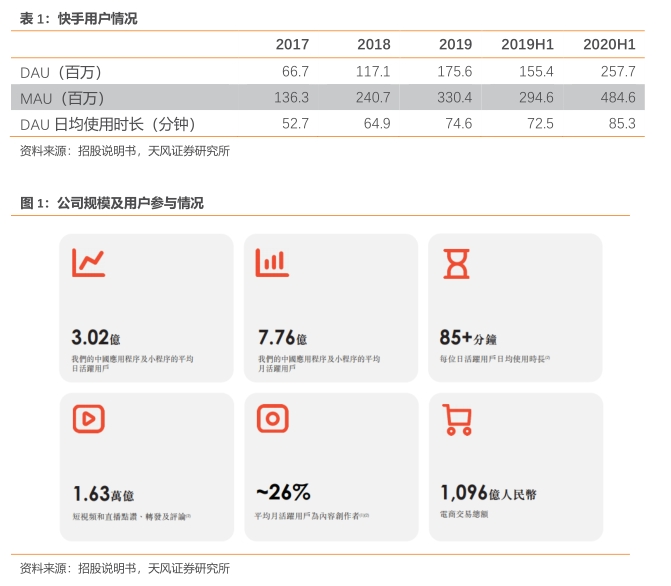Click the highlighted MAU（百万） row label
Screen dimensions: 671x586
tap(62, 98)
